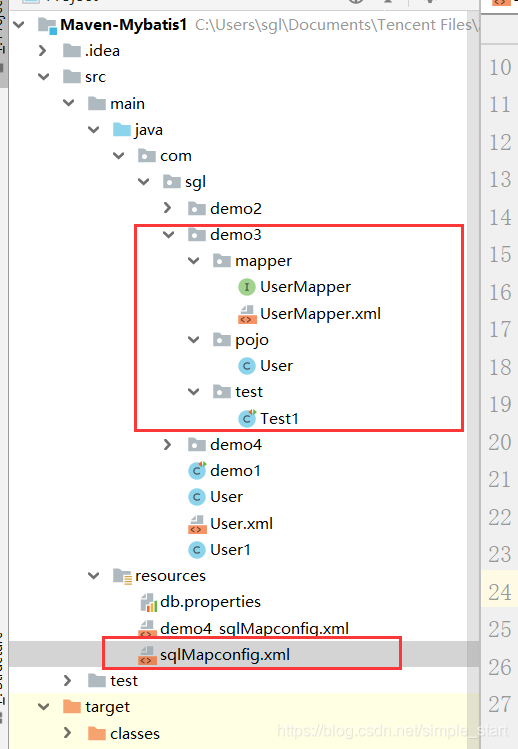
Task: Select sqlMapconfig.xml in resources
Action: pyautogui.click(x=225, y=655)
